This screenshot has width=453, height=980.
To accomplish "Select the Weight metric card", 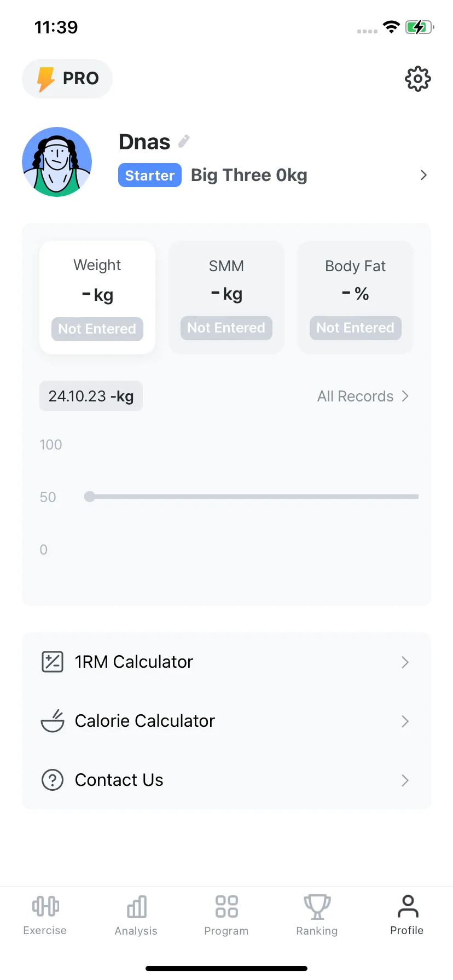I will [97, 297].
